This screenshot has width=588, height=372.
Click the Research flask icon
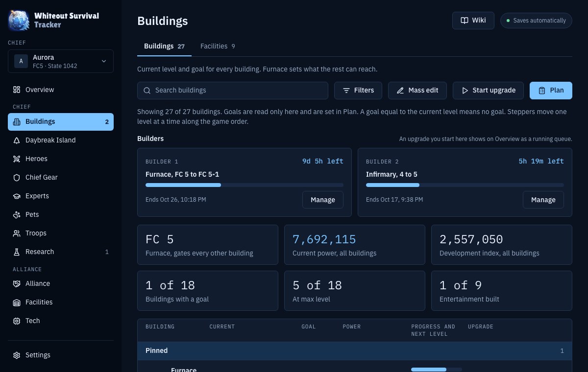coord(17,252)
